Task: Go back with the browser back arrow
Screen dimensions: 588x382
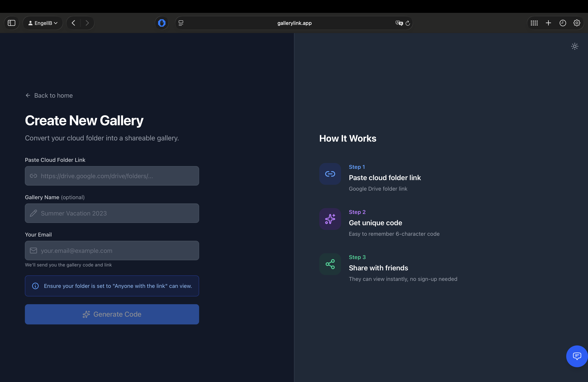Action: point(73,23)
